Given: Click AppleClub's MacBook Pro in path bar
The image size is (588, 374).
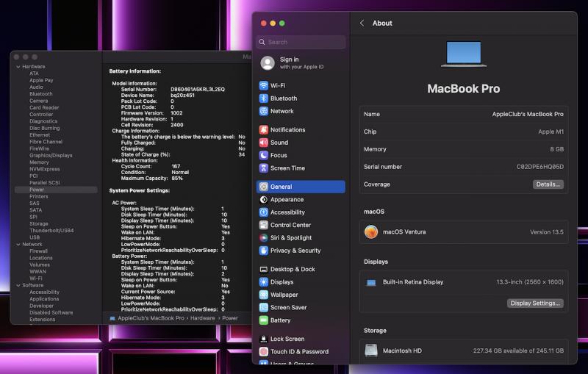Looking at the screenshot, I should click(x=151, y=318).
